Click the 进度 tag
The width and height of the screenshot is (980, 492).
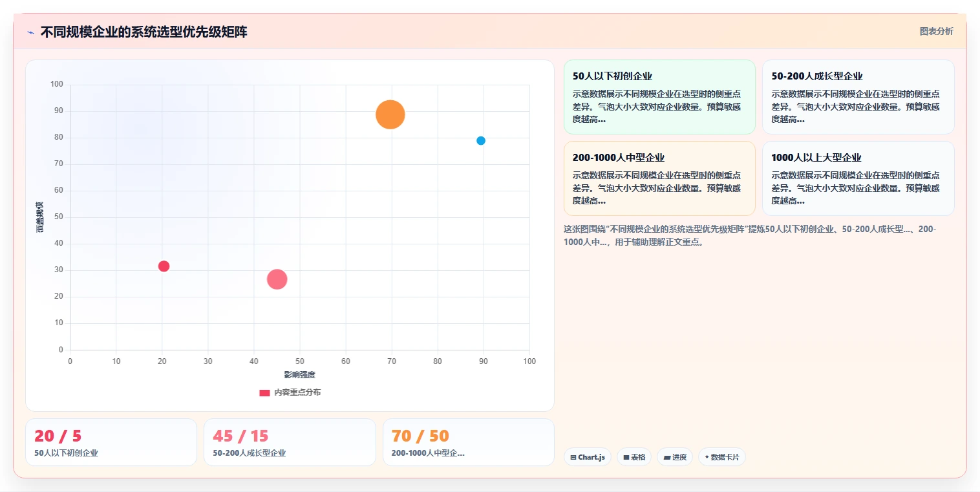point(675,457)
